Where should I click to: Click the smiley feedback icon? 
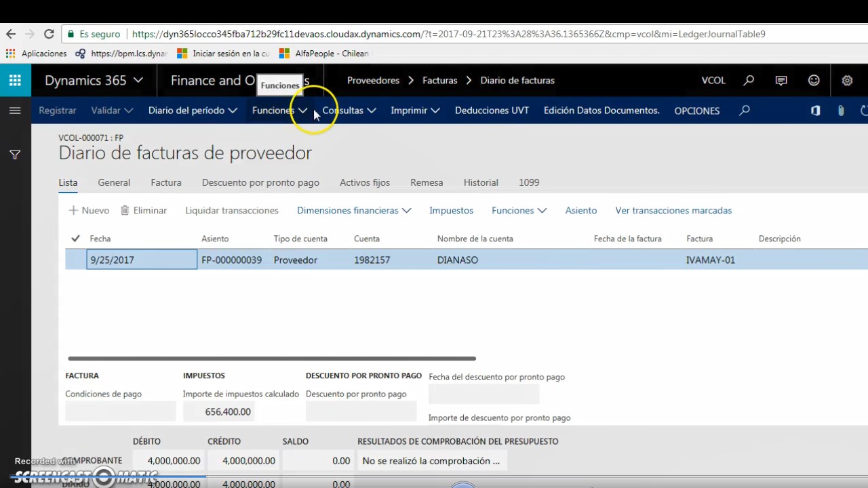click(814, 80)
